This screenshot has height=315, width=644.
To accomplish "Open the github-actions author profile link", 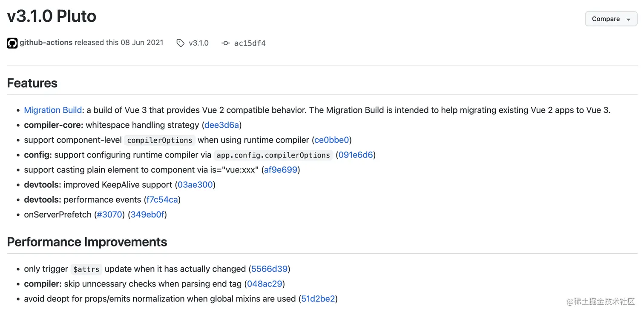I will tap(46, 43).
